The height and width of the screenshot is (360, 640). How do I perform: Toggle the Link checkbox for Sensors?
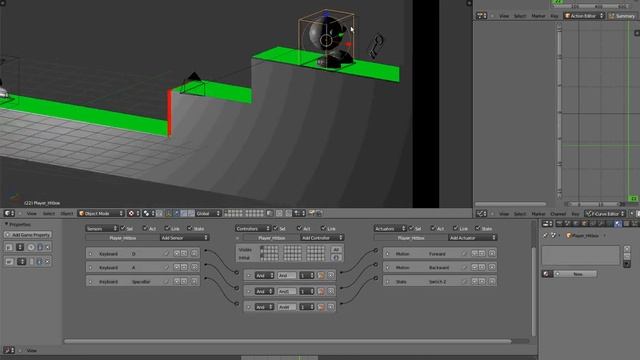(x=167, y=228)
